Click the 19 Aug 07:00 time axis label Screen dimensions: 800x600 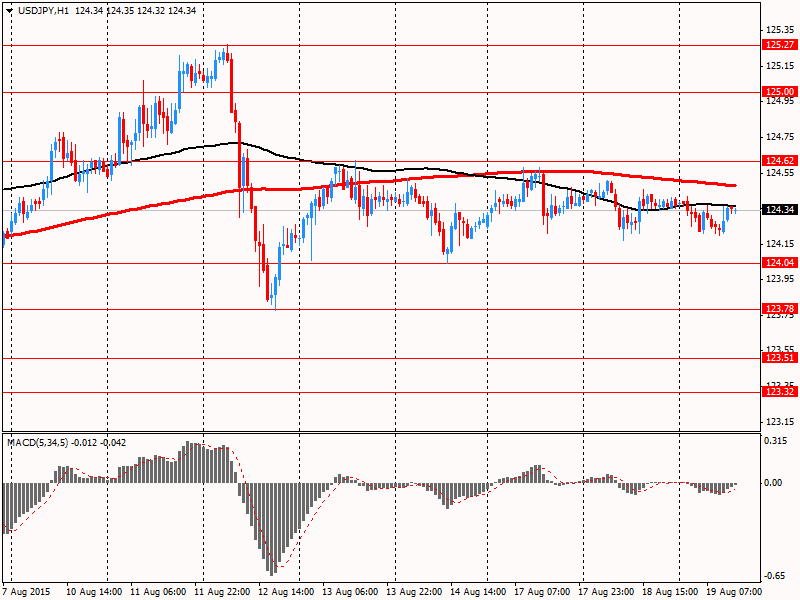734,592
